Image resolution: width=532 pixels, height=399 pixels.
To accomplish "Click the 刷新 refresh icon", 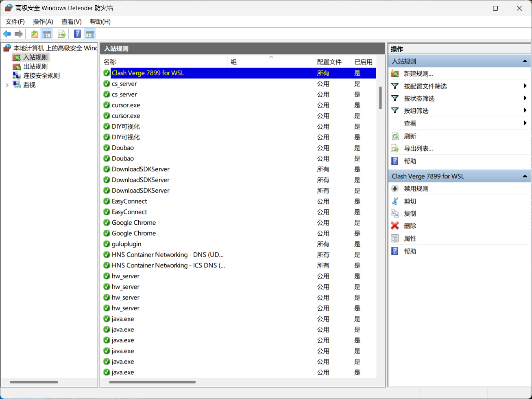I will (x=395, y=136).
